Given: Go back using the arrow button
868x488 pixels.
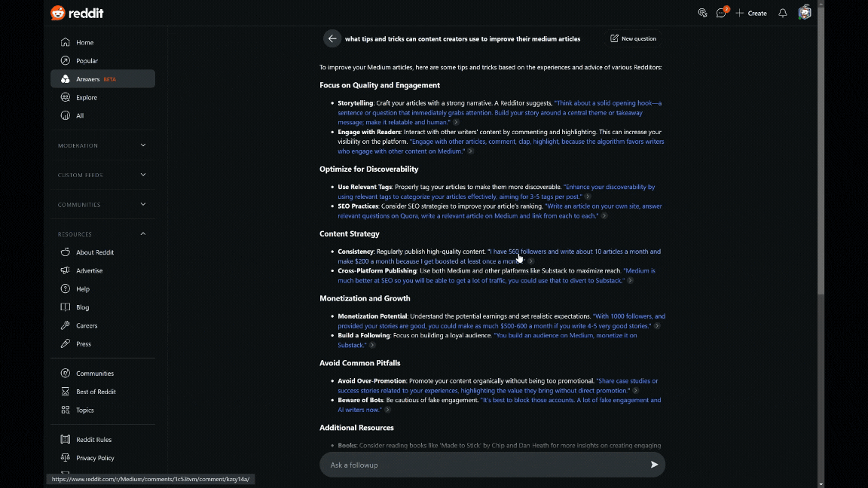Looking at the screenshot, I should (332, 38).
